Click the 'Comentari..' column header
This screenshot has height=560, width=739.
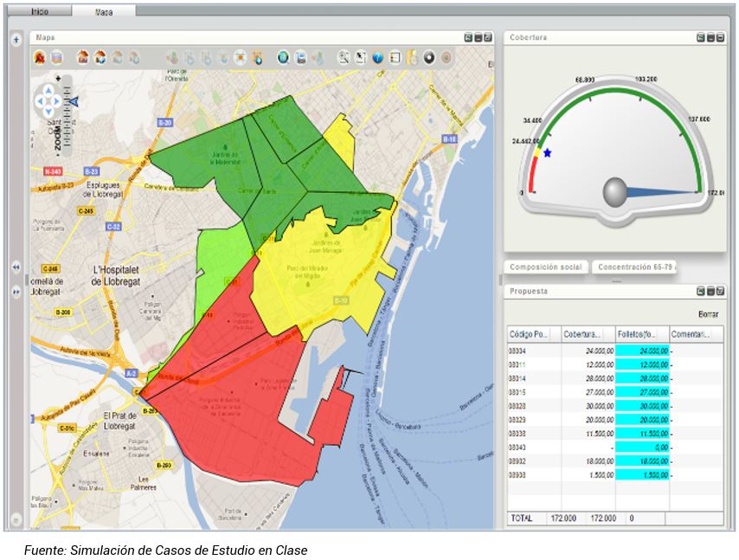tap(697, 335)
